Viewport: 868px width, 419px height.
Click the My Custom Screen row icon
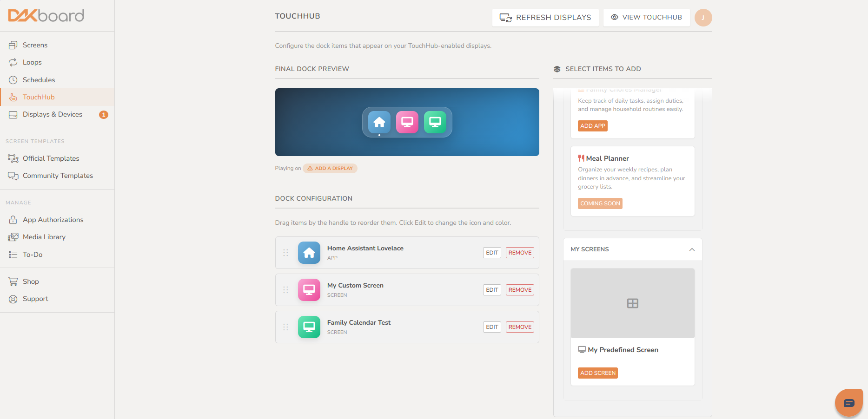pyautogui.click(x=309, y=290)
